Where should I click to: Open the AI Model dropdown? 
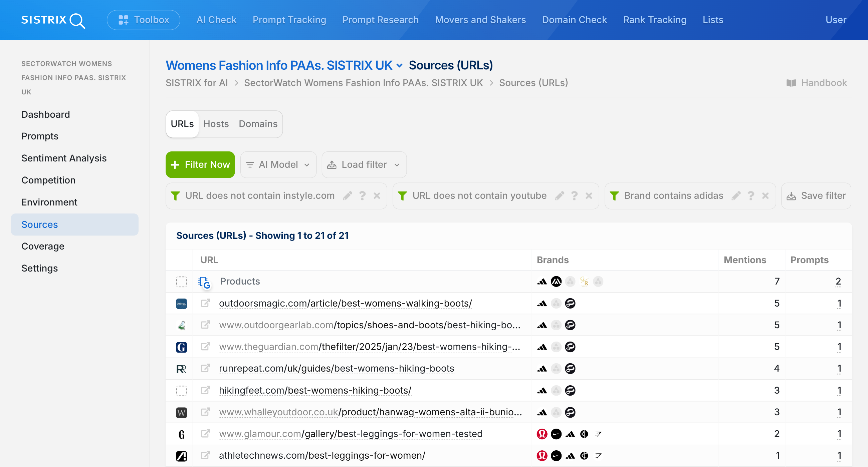click(x=278, y=165)
